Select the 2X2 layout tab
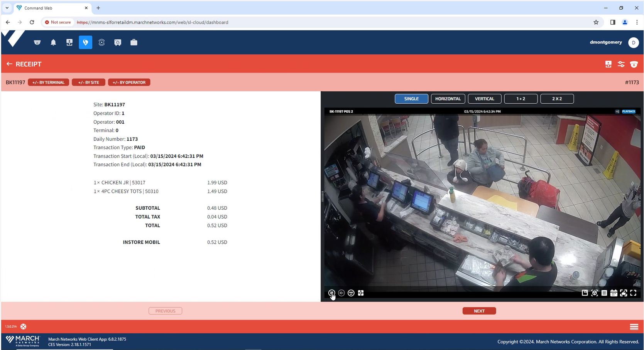The image size is (644, 350). pyautogui.click(x=557, y=99)
